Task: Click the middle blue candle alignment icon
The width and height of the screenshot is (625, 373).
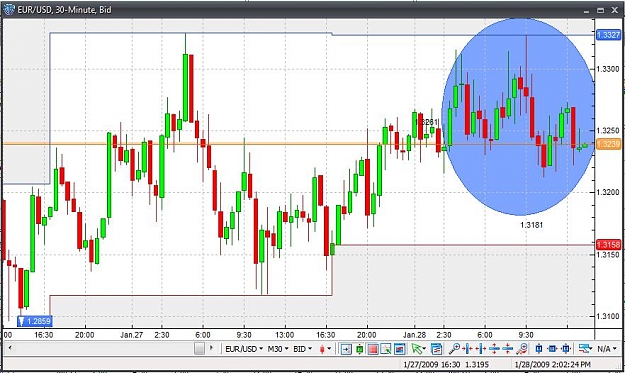Action: (x=552, y=349)
